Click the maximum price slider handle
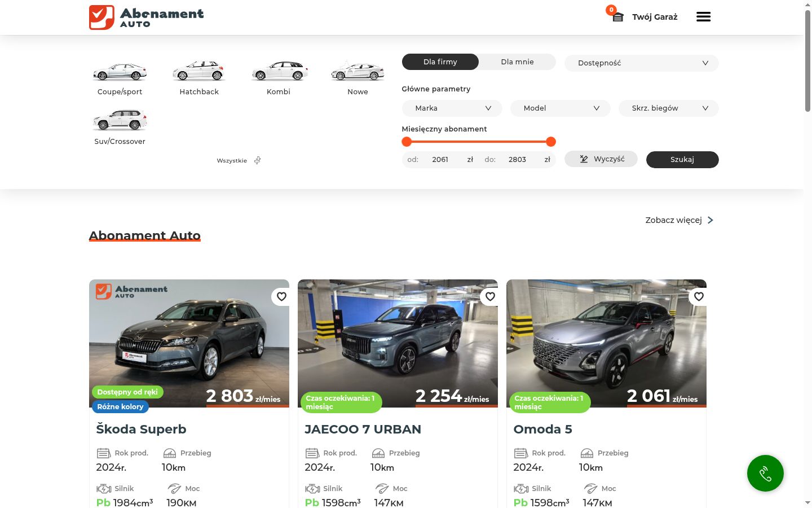Viewport: 812px width, 508px height. point(551,142)
